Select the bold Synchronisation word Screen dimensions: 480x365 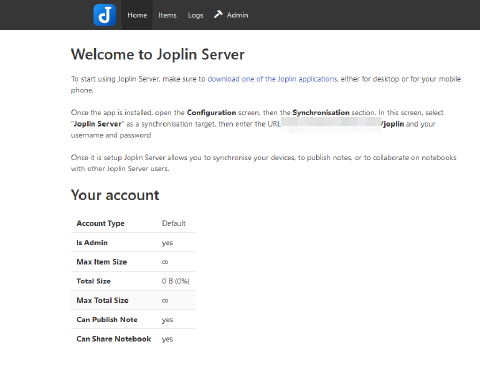point(321,113)
